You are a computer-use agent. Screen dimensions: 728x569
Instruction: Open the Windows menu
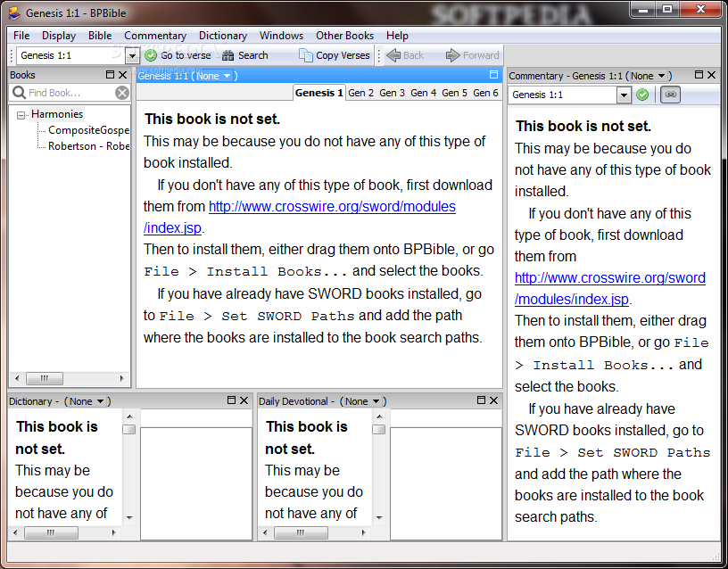click(281, 36)
